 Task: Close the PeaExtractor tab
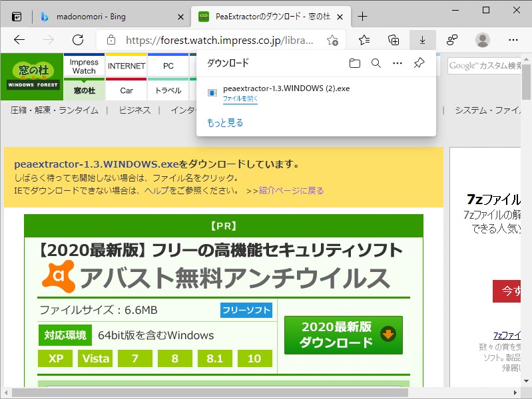point(340,17)
